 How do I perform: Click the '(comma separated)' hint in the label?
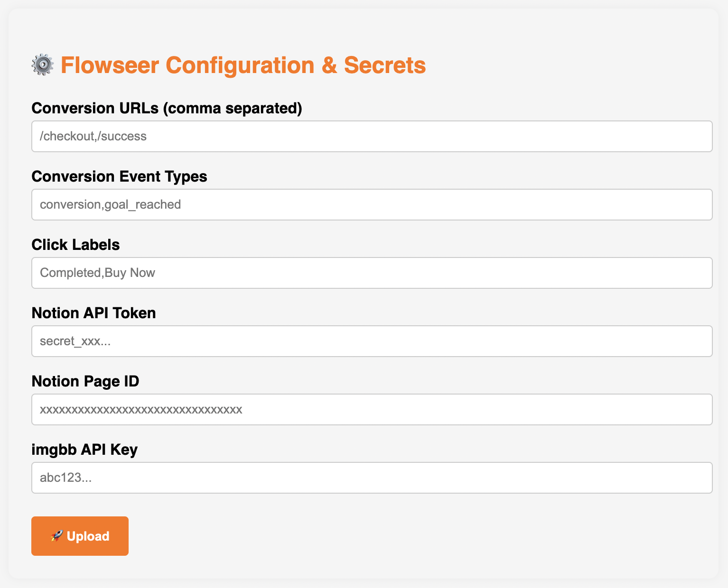coord(233,109)
